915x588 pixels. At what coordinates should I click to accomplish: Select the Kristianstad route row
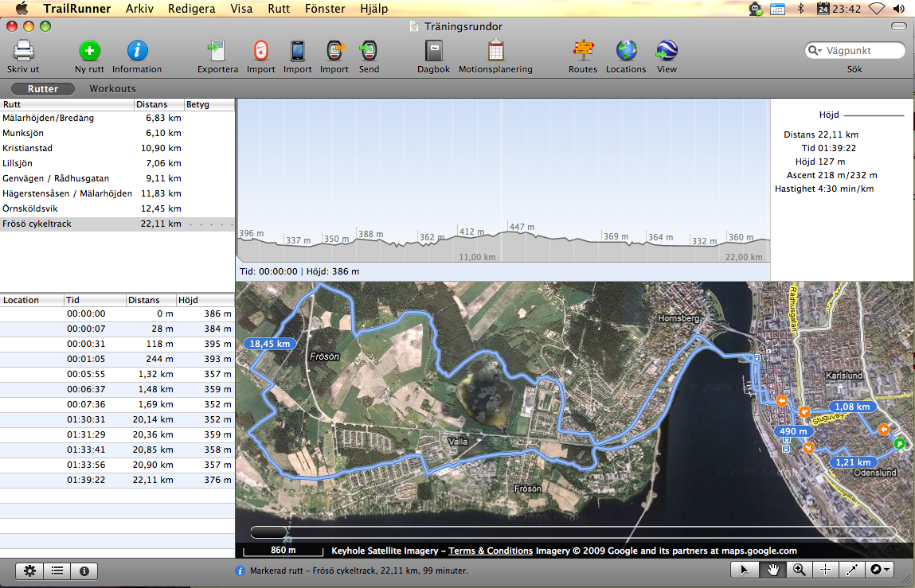pyautogui.click(x=117, y=148)
